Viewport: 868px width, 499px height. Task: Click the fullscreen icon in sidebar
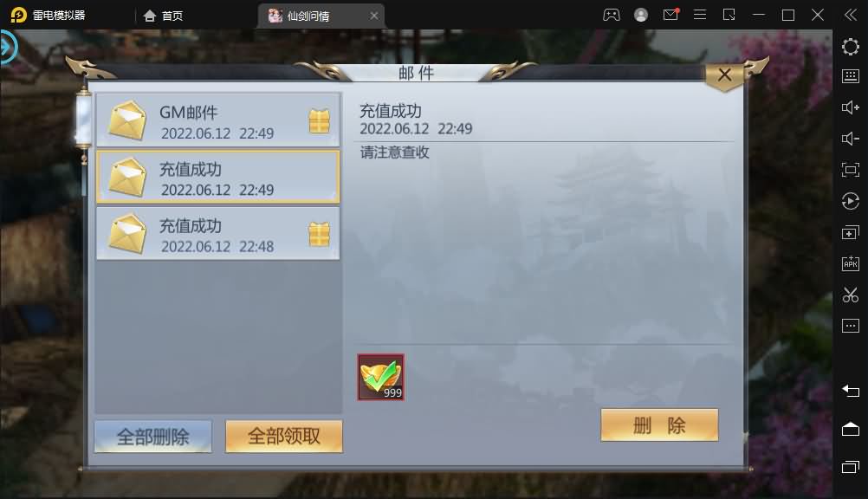851,170
